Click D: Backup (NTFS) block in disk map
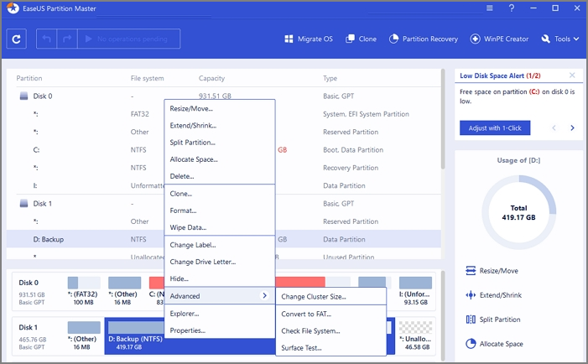 (135, 336)
